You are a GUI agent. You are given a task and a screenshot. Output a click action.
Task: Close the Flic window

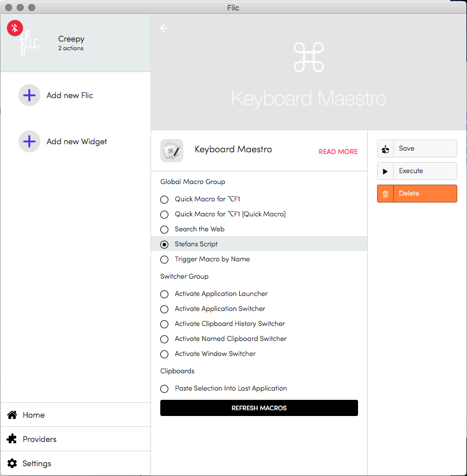click(9, 8)
